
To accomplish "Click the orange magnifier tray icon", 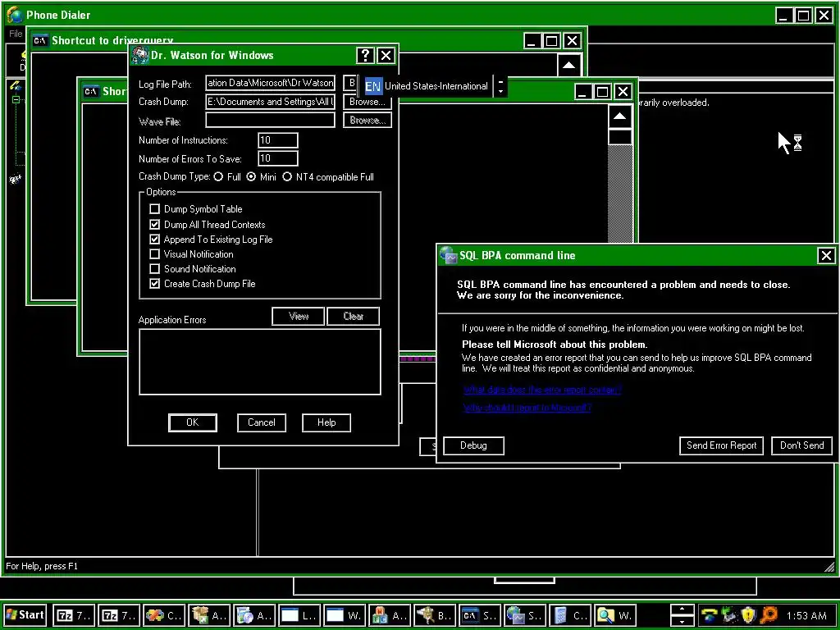I will click(768, 615).
